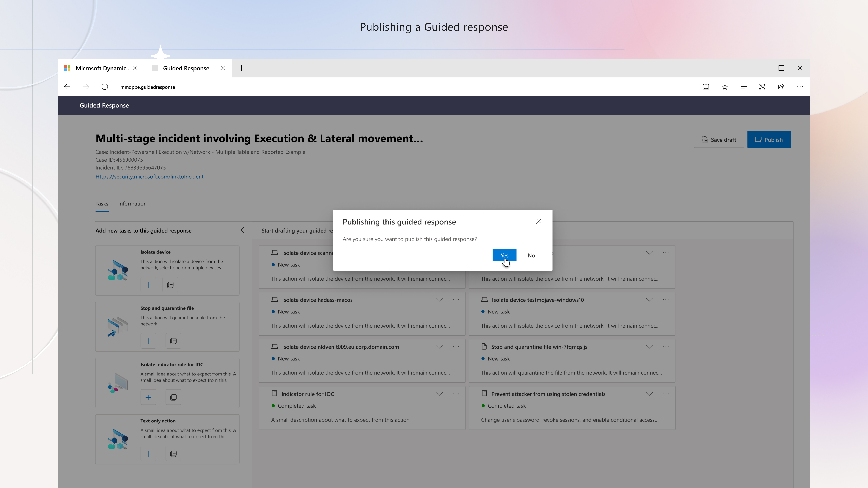Open the reading view icon
868x488 pixels.
(706, 87)
